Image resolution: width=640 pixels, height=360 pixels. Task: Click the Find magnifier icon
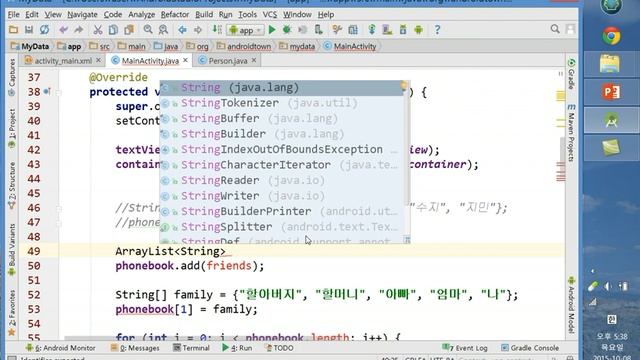(148, 29)
